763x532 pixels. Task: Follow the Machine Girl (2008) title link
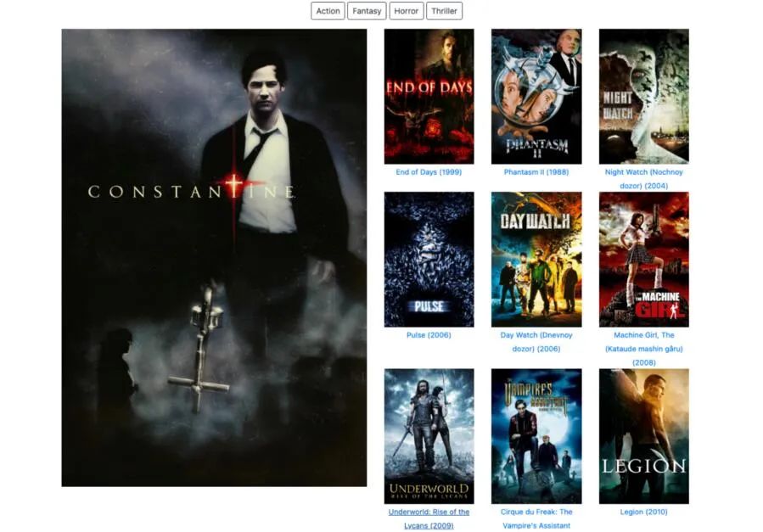pyautogui.click(x=644, y=349)
